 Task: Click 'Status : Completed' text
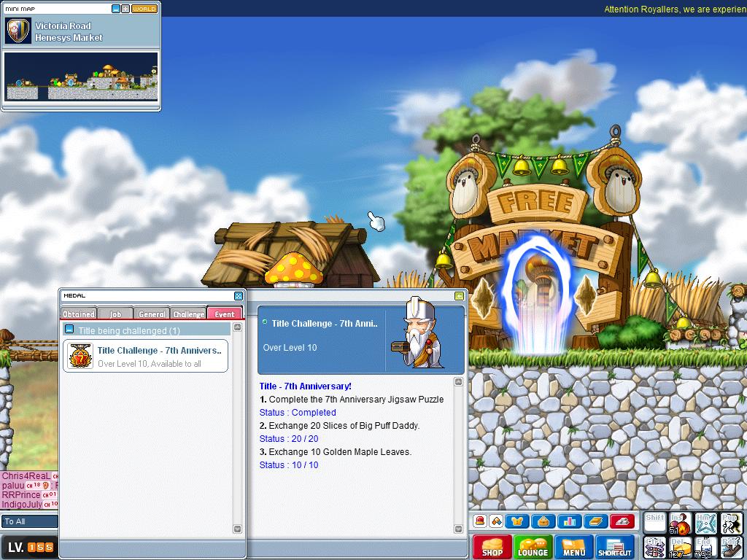click(298, 413)
